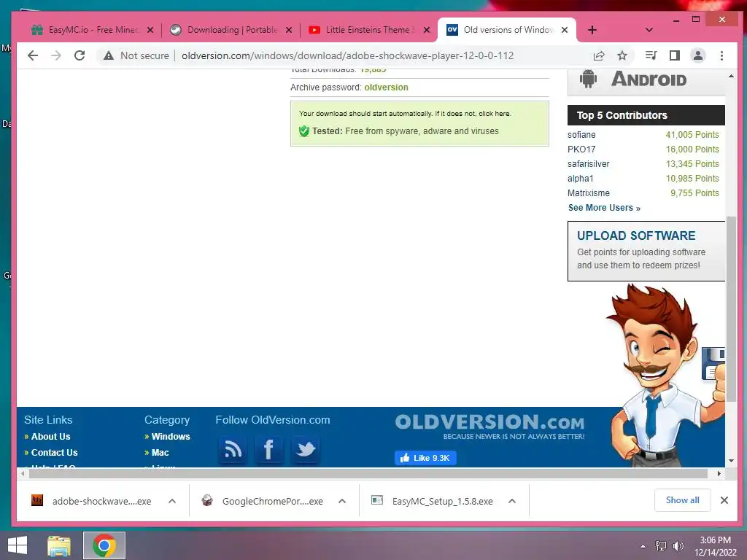Click the scroll down arrow of page
The width and height of the screenshot is (747, 560).
click(731, 461)
